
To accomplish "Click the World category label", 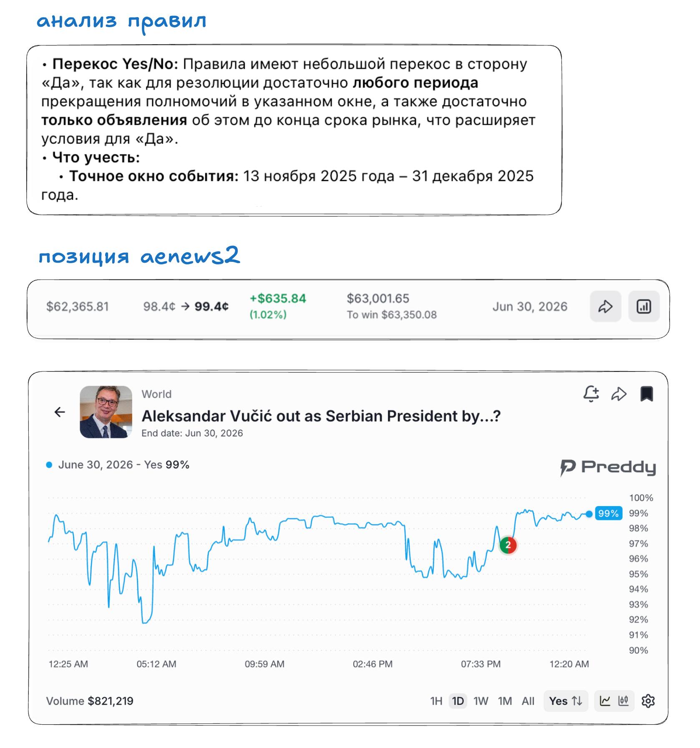I will (156, 394).
